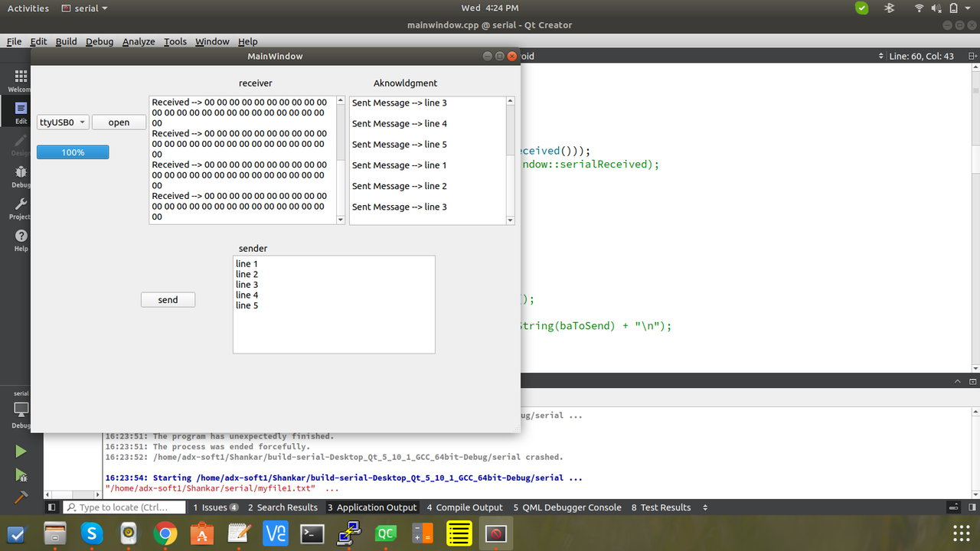Collapse output pane with up chevron
This screenshot has width=980, height=551.
click(957, 381)
